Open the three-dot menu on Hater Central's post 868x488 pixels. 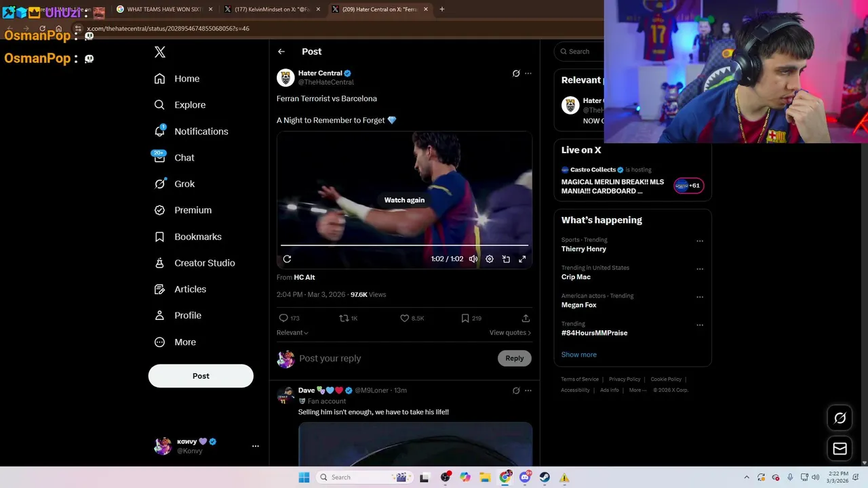pyautogui.click(x=528, y=73)
